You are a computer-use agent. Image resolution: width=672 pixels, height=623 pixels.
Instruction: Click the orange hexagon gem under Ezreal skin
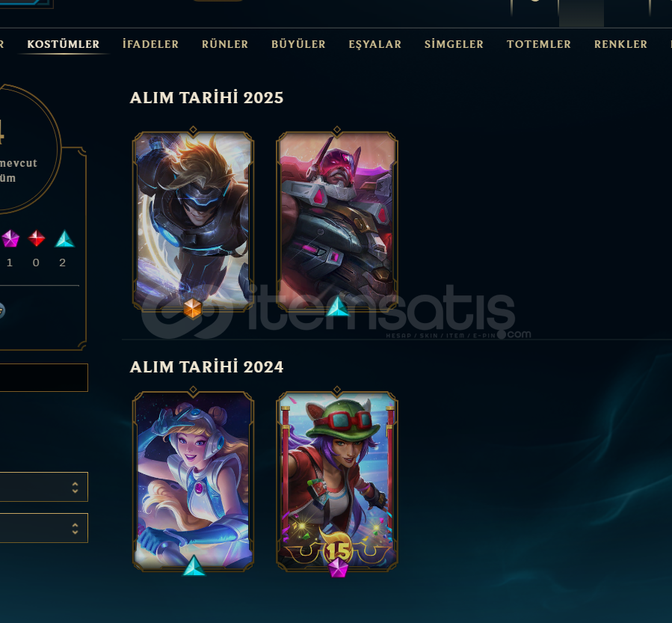[192, 308]
